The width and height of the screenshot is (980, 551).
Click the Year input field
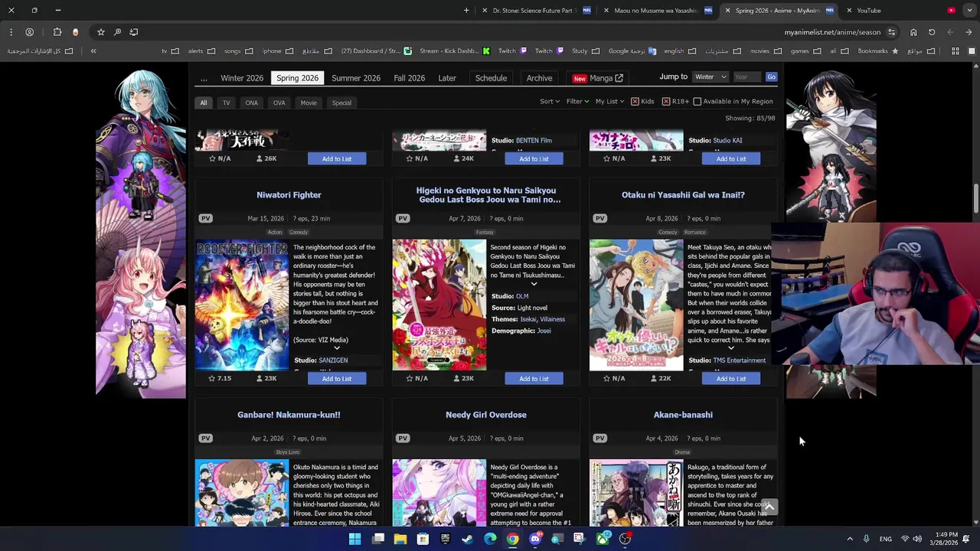(x=747, y=77)
